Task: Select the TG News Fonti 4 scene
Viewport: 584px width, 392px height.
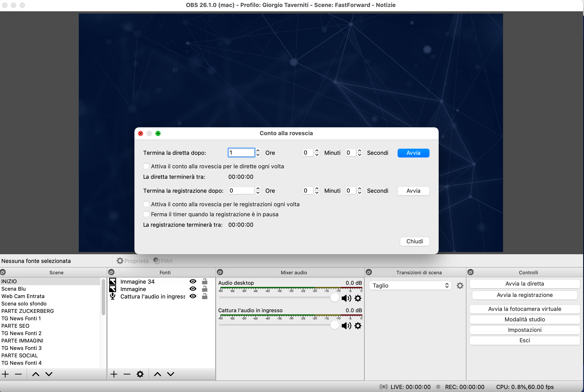Action: click(x=50, y=363)
